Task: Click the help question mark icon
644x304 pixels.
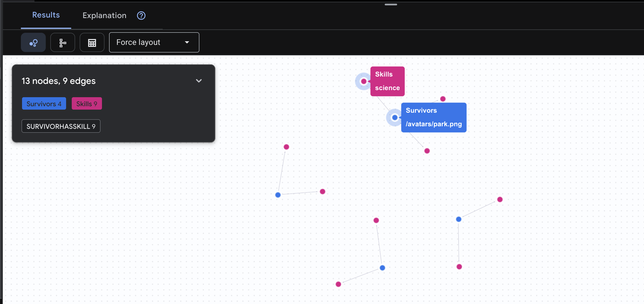Action: click(141, 16)
